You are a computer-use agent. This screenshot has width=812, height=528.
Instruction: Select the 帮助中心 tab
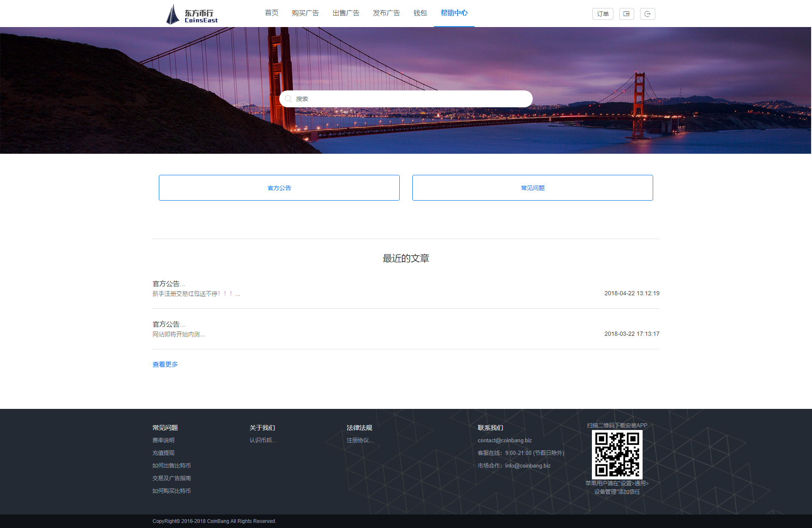(454, 13)
